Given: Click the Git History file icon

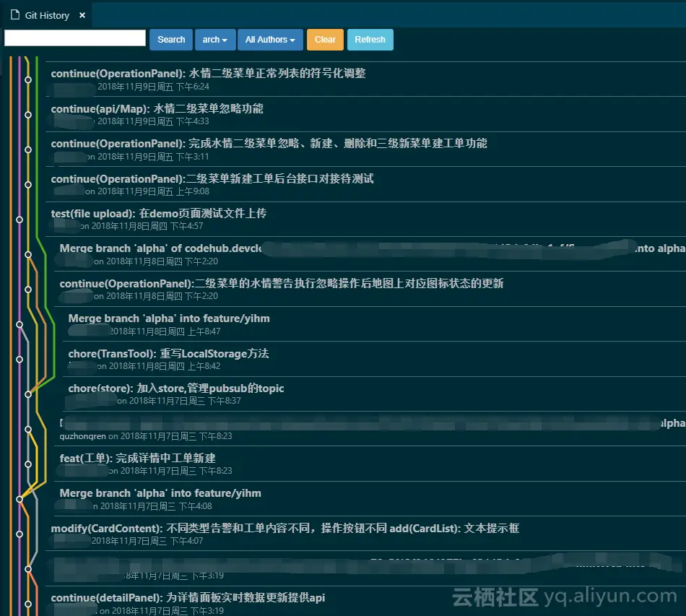Looking at the screenshot, I should 15,15.
